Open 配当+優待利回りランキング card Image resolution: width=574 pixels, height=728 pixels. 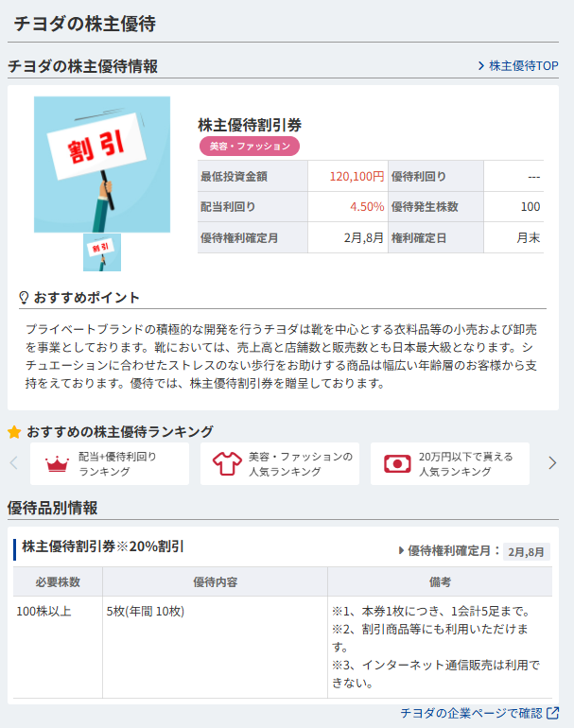click(x=110, y=464)
